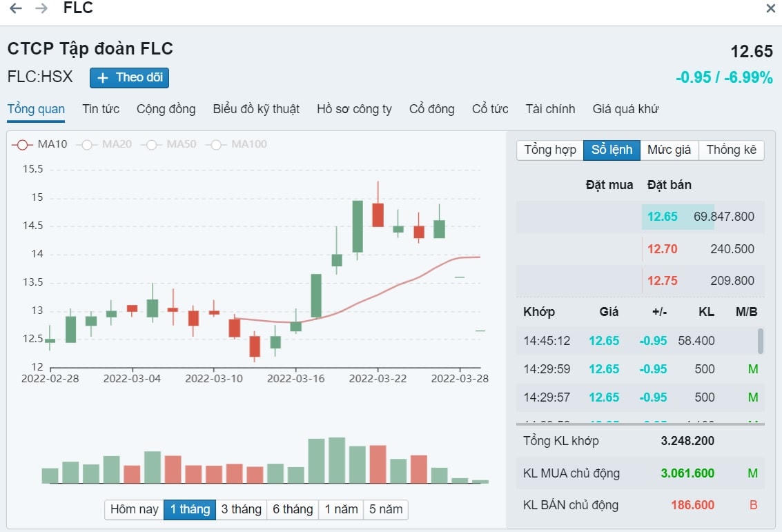Image resolution: width=782 pixels, height=532 pixels.
Task: Select the 14:29:57 matched order row
Action: click(x=641, y=398)
